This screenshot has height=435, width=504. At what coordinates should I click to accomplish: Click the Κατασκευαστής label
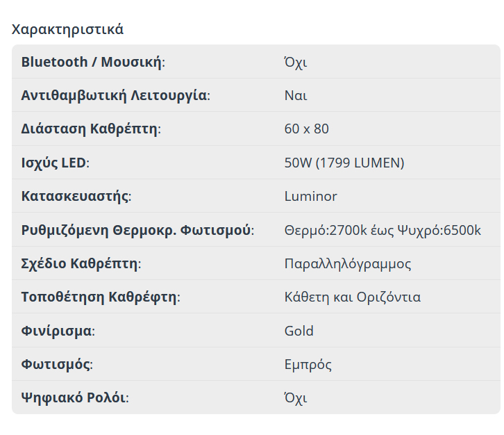pyautogui.click(x=76, y=196)
